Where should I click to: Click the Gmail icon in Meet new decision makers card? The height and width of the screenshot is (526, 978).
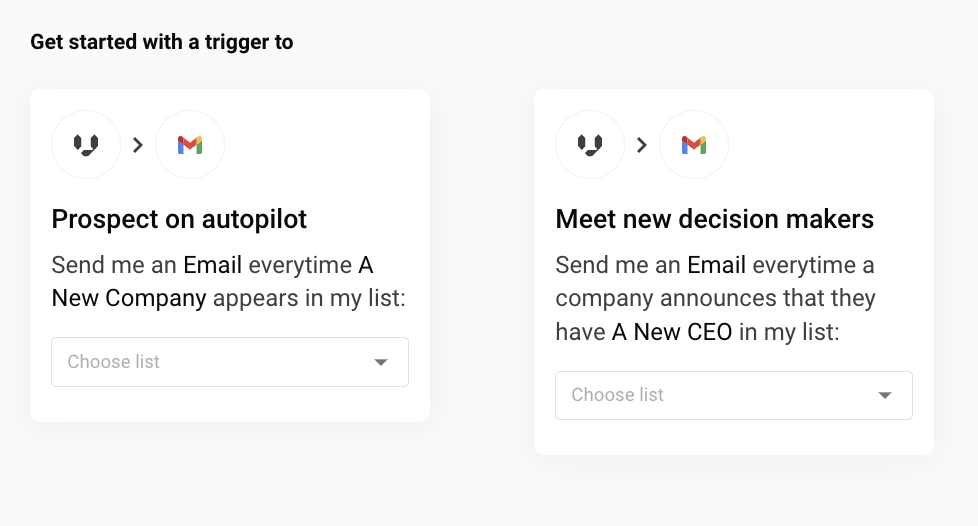point(694,145)
